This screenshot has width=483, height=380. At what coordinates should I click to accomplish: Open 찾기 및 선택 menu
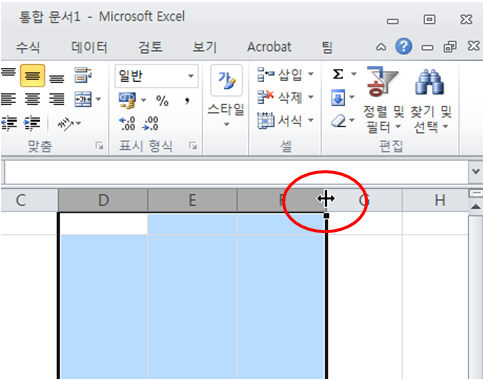pos(431,100)
